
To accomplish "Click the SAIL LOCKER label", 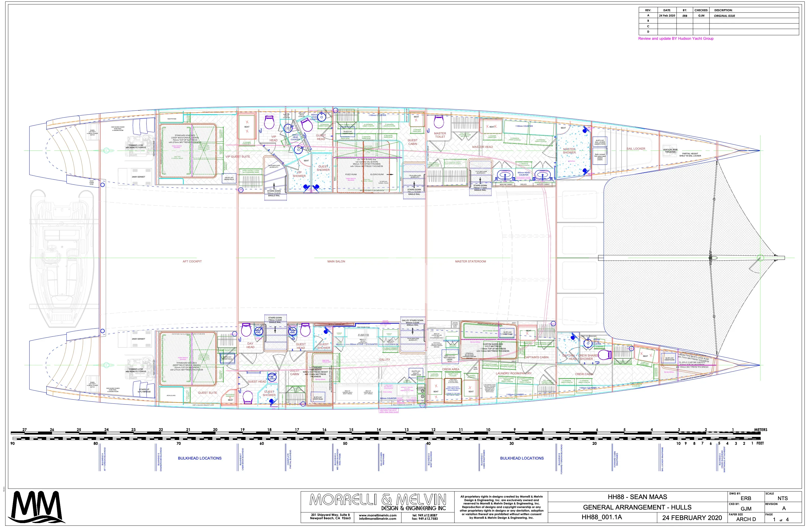I will point(636,149).
